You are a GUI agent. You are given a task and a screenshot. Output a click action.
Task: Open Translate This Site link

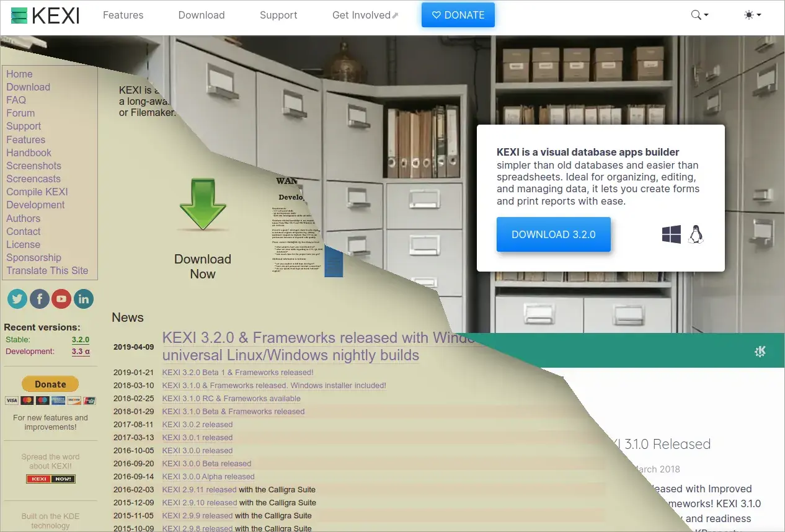click(x=47, y=270)
